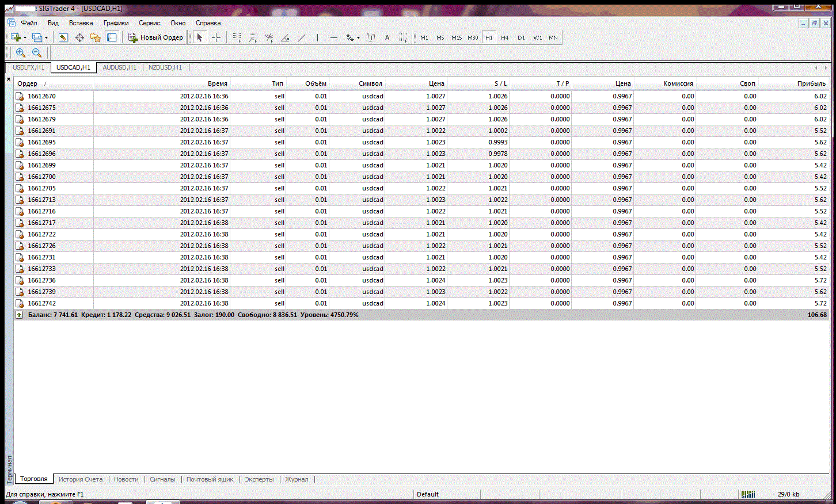This screenshot has height=504, width=836.
Task: Open the Графики menu
Action: click(x=116, y=23)
